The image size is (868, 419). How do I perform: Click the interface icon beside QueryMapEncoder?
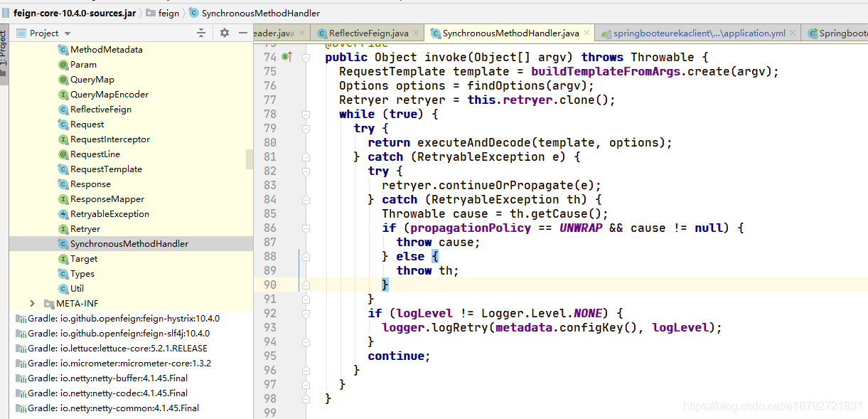63,95
